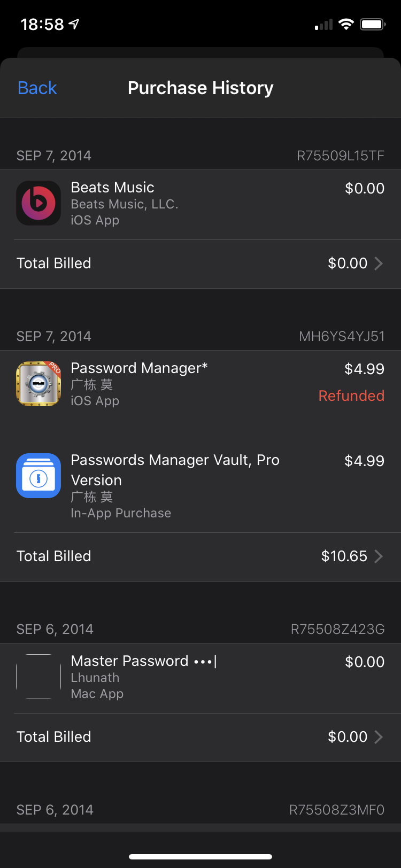The height and width of the screenshot is (868, 401).
Task: Open the Master Password Mac App entry
Action: [x=200, y=678]
